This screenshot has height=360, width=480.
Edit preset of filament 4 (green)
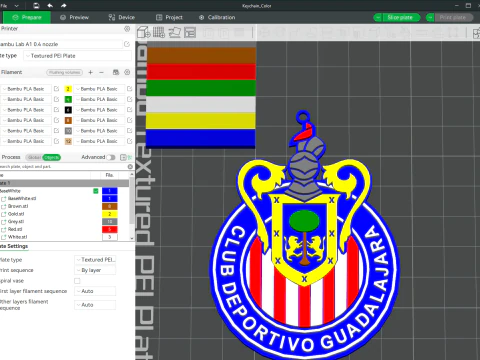tap(130, 99)
